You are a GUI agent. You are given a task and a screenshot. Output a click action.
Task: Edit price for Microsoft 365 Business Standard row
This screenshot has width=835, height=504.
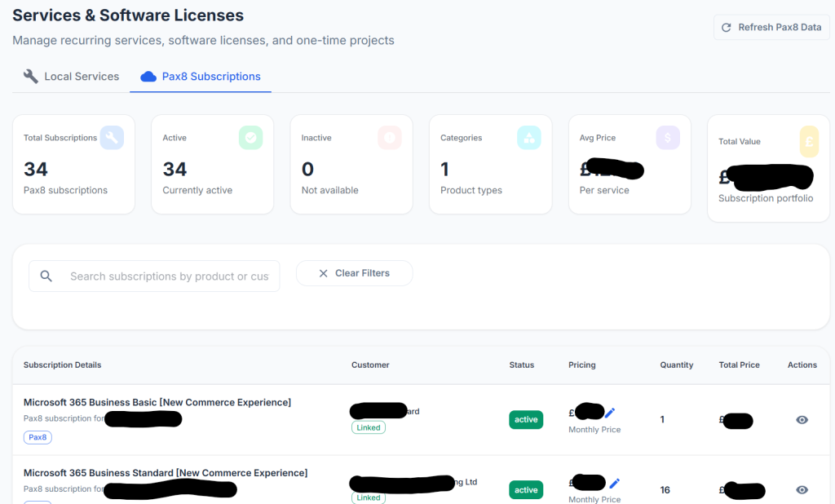pyautogui.click(x=615, y=484)
